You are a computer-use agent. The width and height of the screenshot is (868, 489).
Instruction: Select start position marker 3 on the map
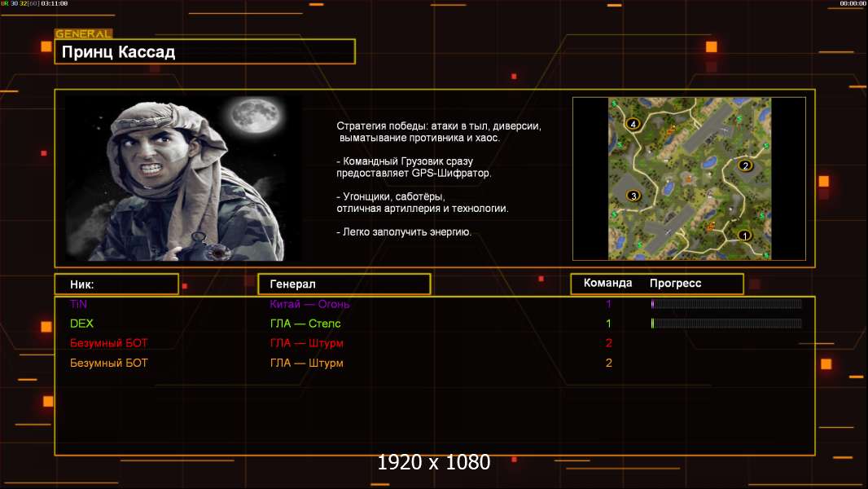[x=633, y=196]
